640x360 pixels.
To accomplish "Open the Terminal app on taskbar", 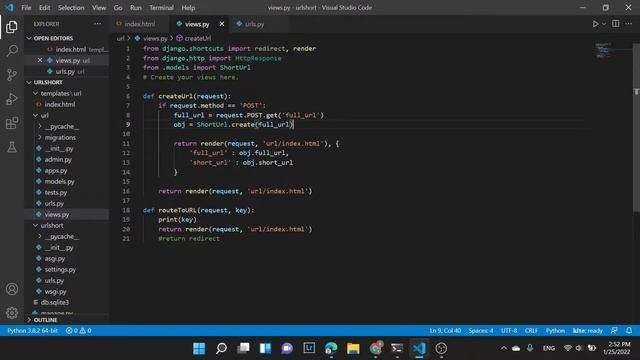I will click(x=397, y=349).
